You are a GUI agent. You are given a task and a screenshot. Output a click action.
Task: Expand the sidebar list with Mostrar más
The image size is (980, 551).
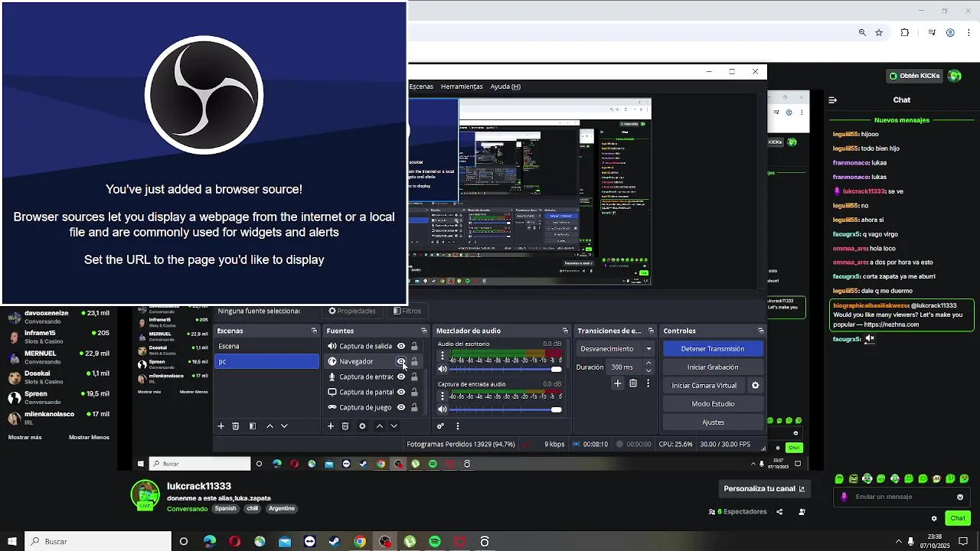[x=24, y=437]
